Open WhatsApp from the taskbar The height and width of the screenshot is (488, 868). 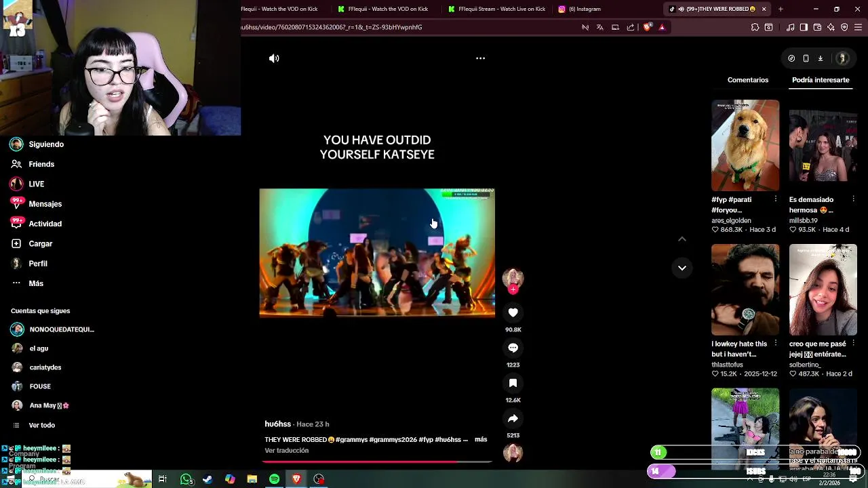pos(186,479)
